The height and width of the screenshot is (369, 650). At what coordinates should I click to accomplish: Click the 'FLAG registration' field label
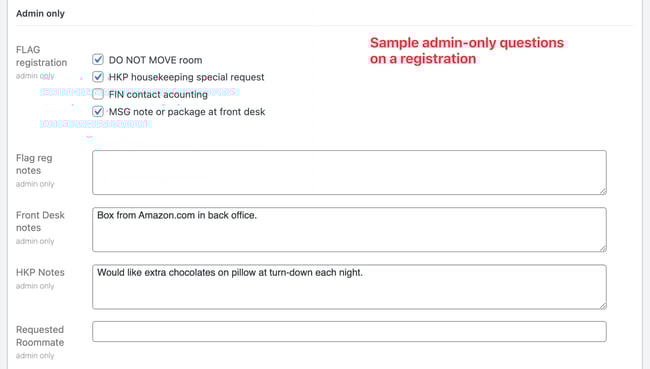(x=41, y=56)
